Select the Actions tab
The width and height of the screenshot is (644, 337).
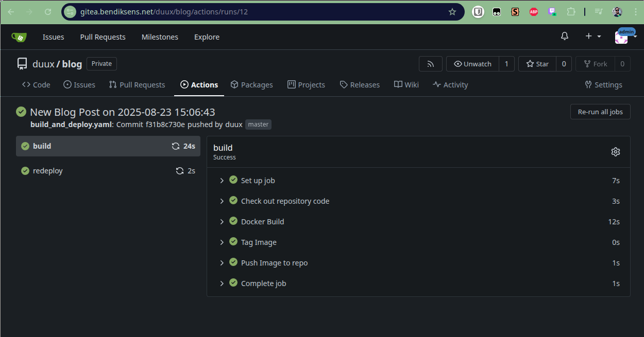coord(199,85)
